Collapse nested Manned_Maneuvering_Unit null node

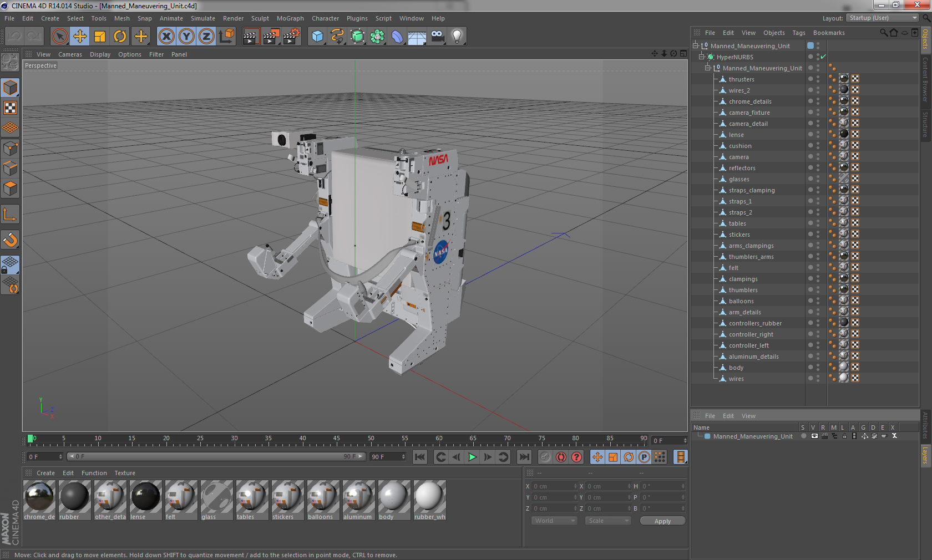pyautogui.click(x=708, y=68)
